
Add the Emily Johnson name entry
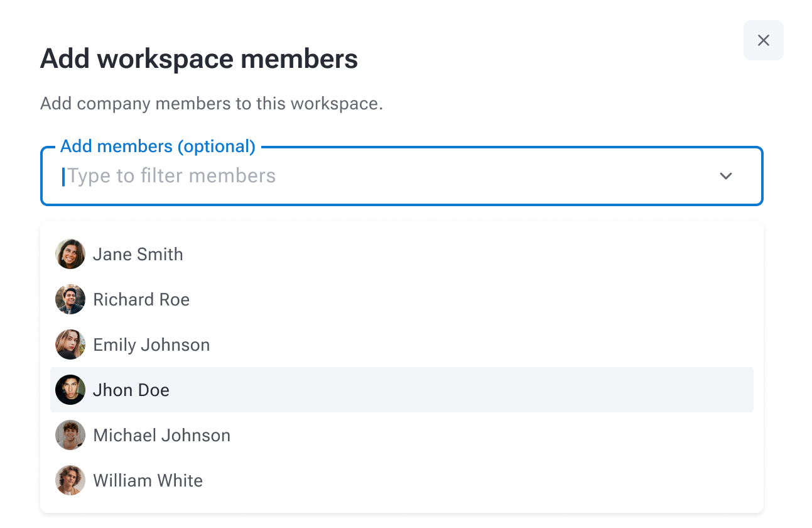pos(151,345)
